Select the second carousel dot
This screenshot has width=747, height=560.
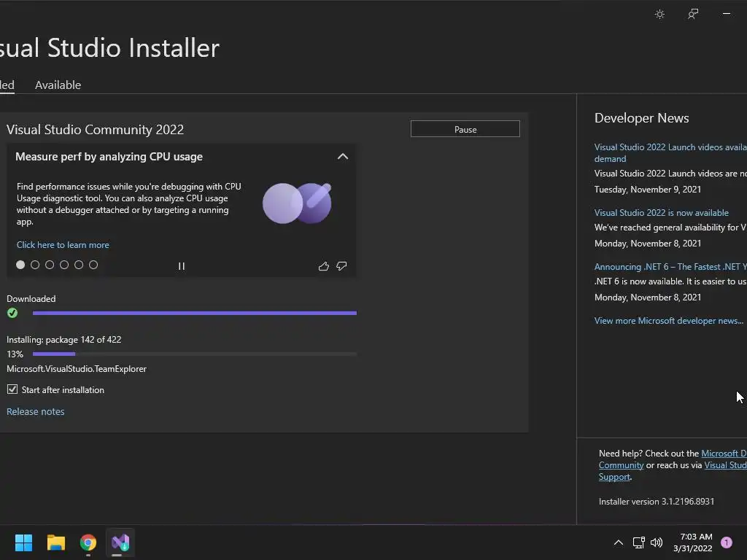click(x=35, y=265)
